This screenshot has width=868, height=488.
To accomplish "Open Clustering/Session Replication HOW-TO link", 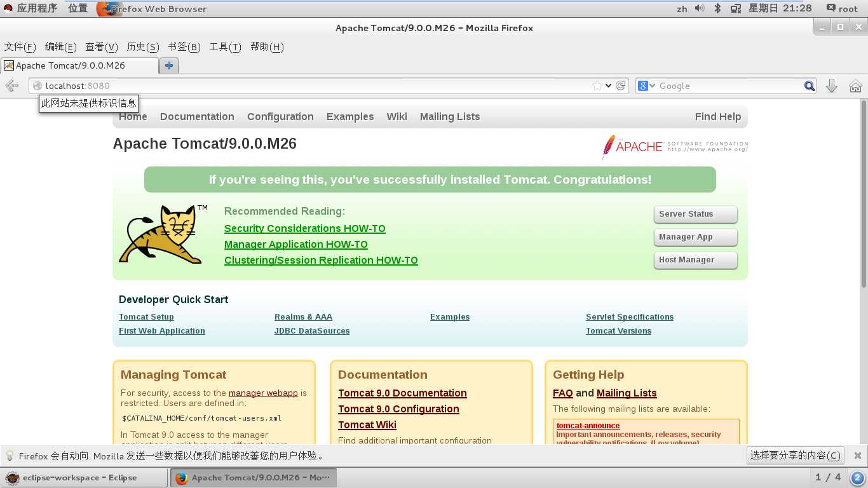I will [321, 260].
